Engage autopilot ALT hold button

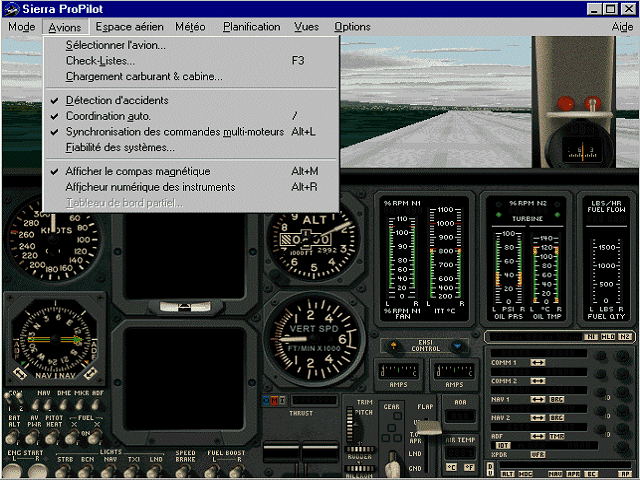tap(507, 474)
